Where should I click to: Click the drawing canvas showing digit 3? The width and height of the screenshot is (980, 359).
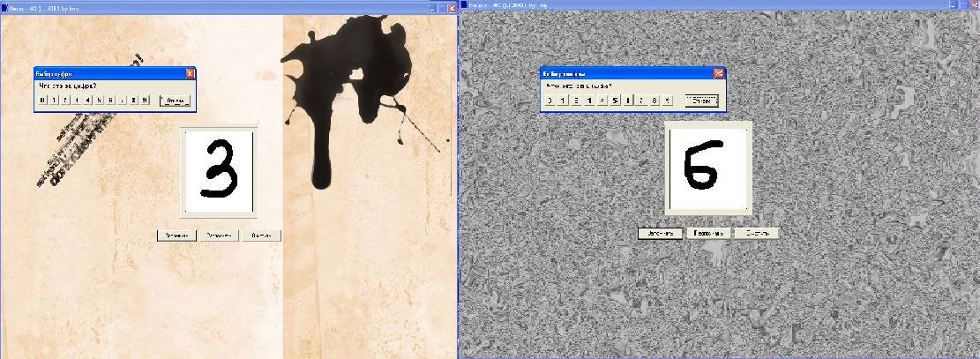[219, 171]
